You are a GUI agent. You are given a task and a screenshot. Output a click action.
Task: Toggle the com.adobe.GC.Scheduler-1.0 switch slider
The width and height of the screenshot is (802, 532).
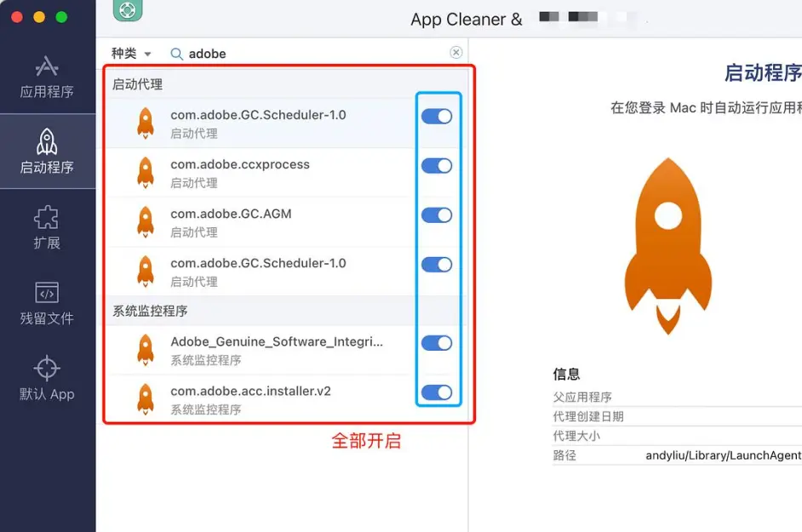click(x=437, y=115)
